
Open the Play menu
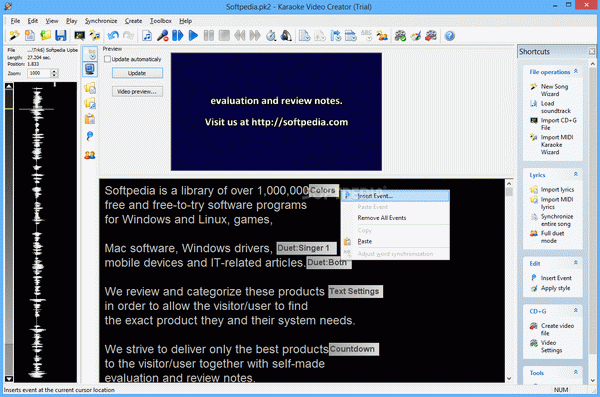(72, 21)
